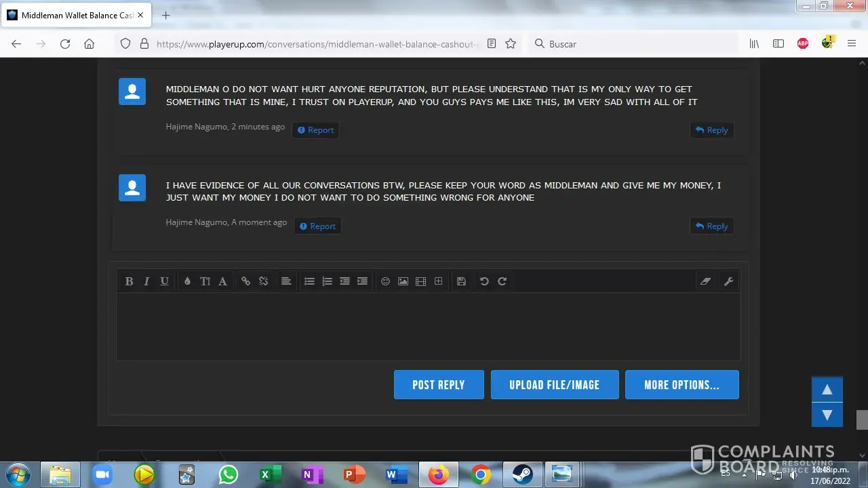The image size is (868, 488).
Task: Save draft with the floppy disk icon
Action: coord(461,281)
